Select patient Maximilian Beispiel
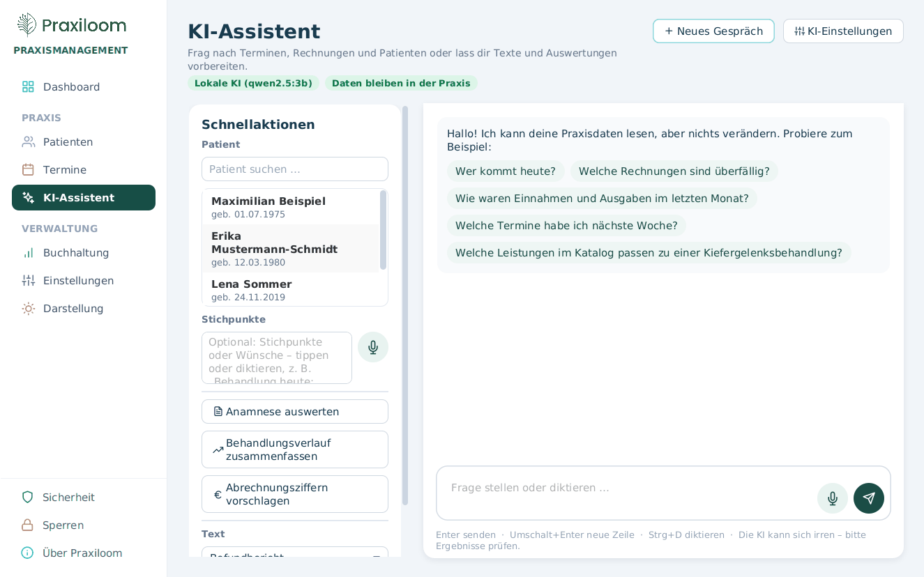The image size is (924, 577). pos(291,207)
